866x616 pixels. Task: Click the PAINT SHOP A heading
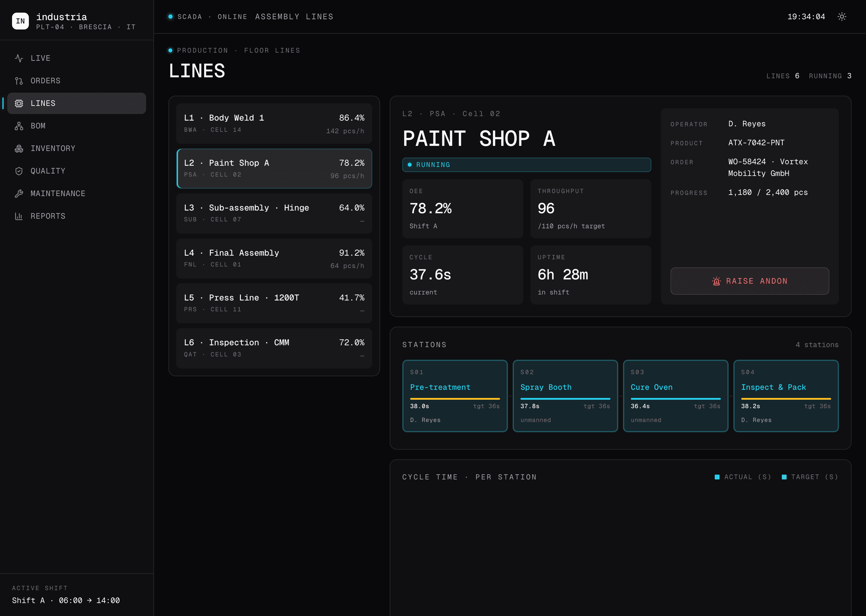479,138
